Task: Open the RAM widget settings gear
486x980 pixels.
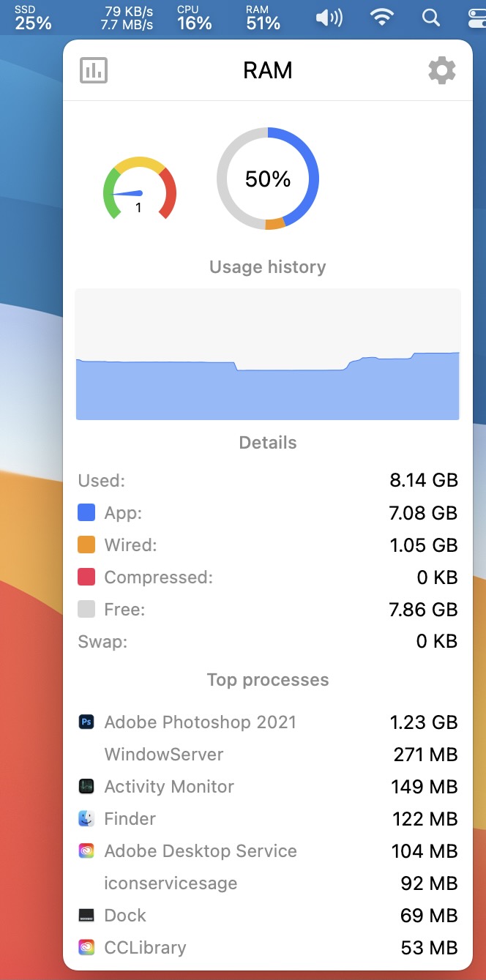Action: coord(441,70)
